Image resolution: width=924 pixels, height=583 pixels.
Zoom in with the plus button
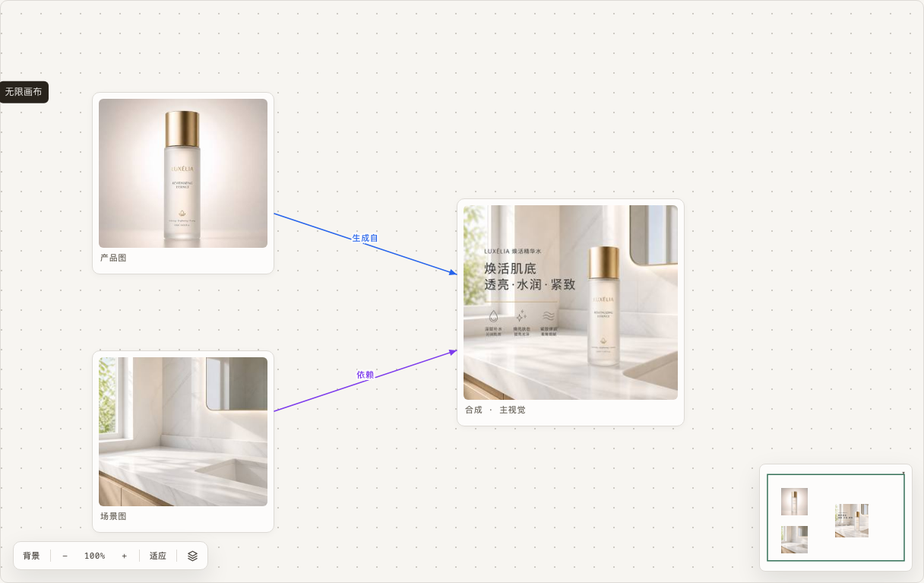pos(125,556)
